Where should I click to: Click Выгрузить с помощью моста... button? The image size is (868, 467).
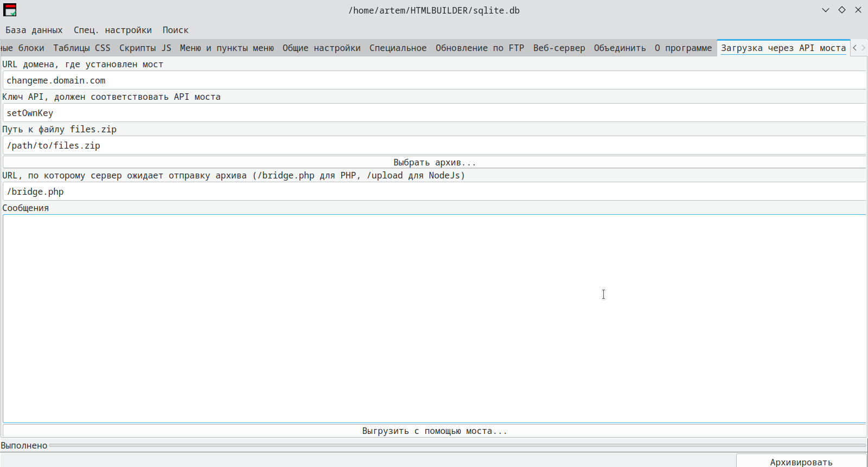tap(435, 431)
